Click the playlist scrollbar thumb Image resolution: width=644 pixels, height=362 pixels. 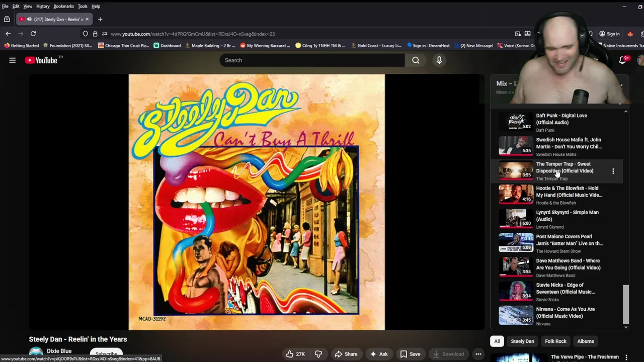coord(626,304)
